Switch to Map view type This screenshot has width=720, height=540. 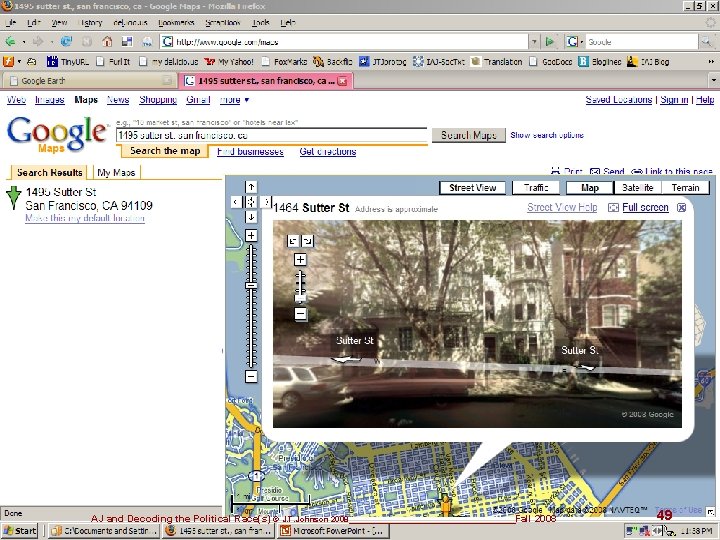click(x=590, y=188)
